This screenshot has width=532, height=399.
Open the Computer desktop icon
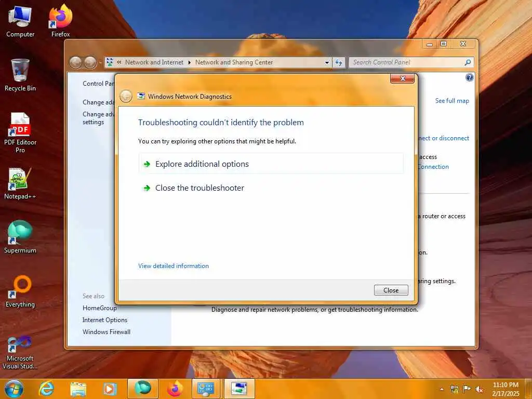point(20,22)
